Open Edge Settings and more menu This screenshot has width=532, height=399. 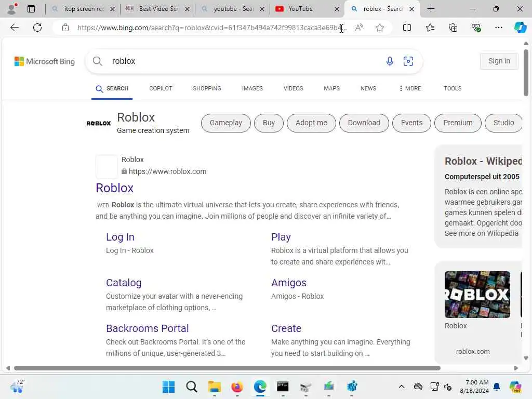tap(498, 28)
